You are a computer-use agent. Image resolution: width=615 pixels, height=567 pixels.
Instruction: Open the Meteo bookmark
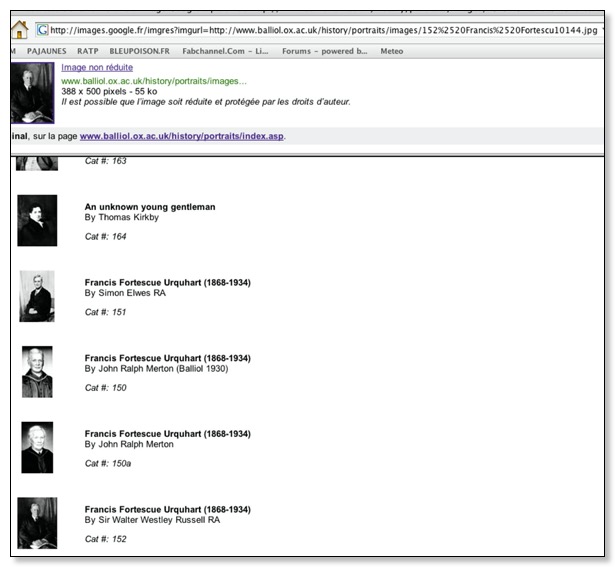pyautogui.click(x=391, y=51)
